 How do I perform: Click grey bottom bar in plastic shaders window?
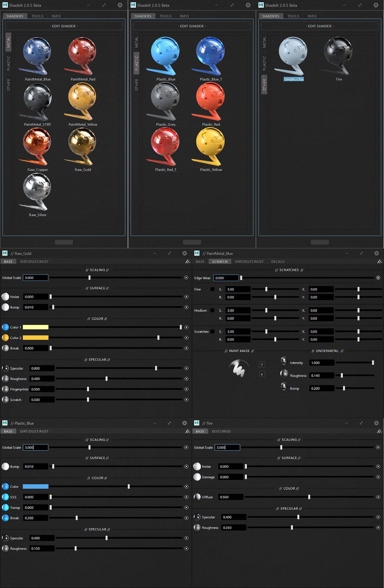[192, 242]
